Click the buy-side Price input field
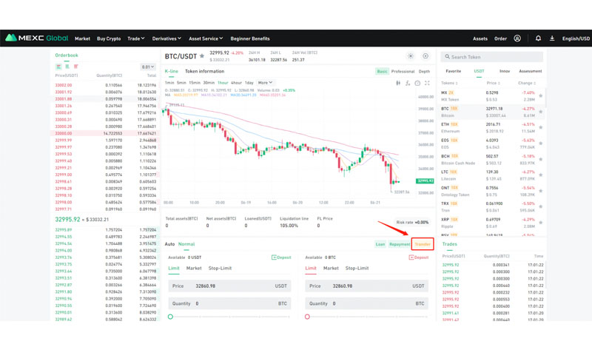The width and height of the screenshot is (592, 364). (x=229, y=286)
